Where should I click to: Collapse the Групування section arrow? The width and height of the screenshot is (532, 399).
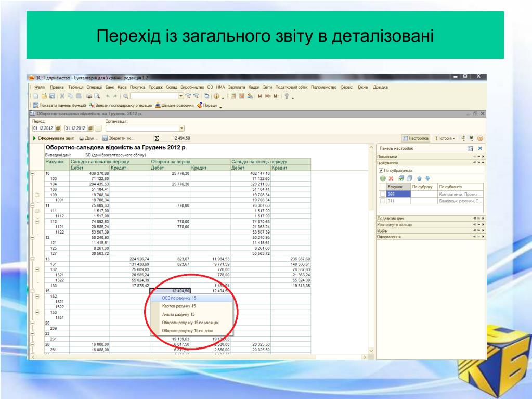click(483, 162)
